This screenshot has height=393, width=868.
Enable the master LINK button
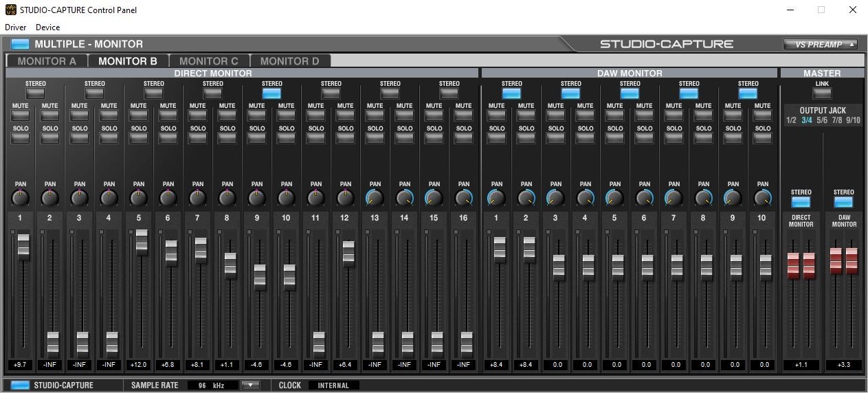(x=822, y=93)
